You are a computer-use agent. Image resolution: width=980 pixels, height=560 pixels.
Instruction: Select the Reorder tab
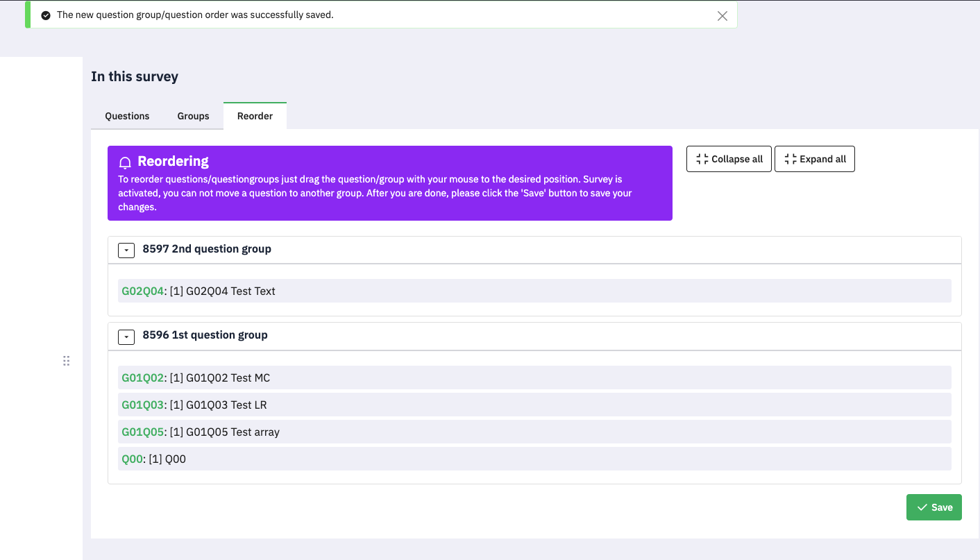[255, 116]
